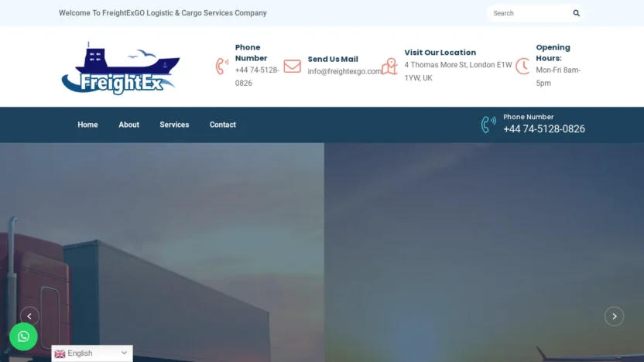Screen dimensions: 644x362
Task: Click the opening hours clock icon
Action: pyautogui.click(x=522, y=66)
